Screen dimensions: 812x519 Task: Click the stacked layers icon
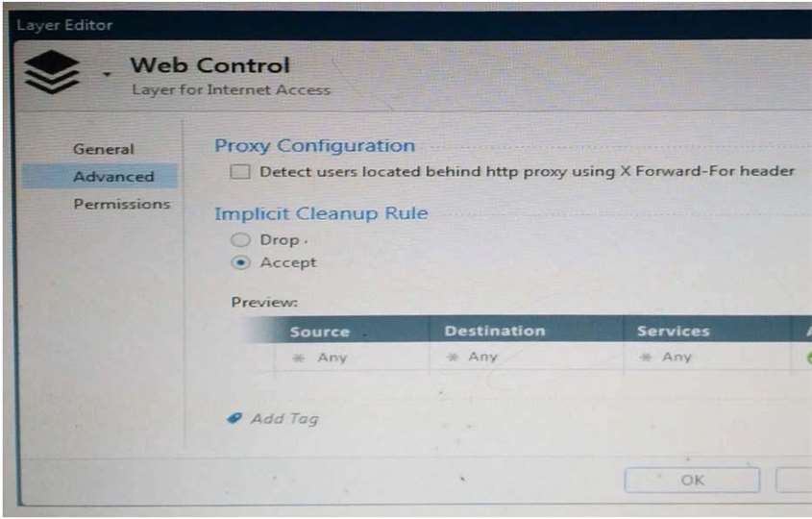click(52, 72)
